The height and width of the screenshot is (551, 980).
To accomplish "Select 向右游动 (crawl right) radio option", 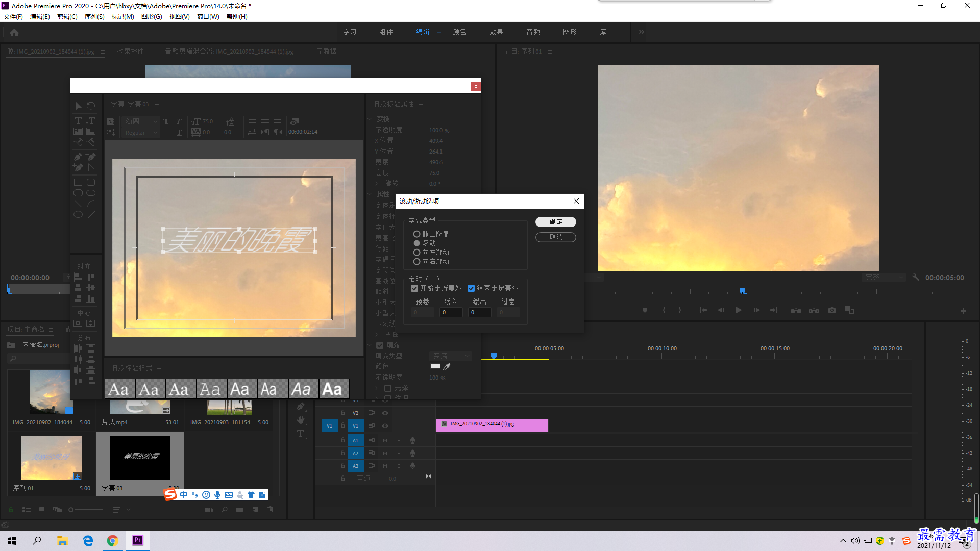I will pyautogui.click(x=416, y=262).
